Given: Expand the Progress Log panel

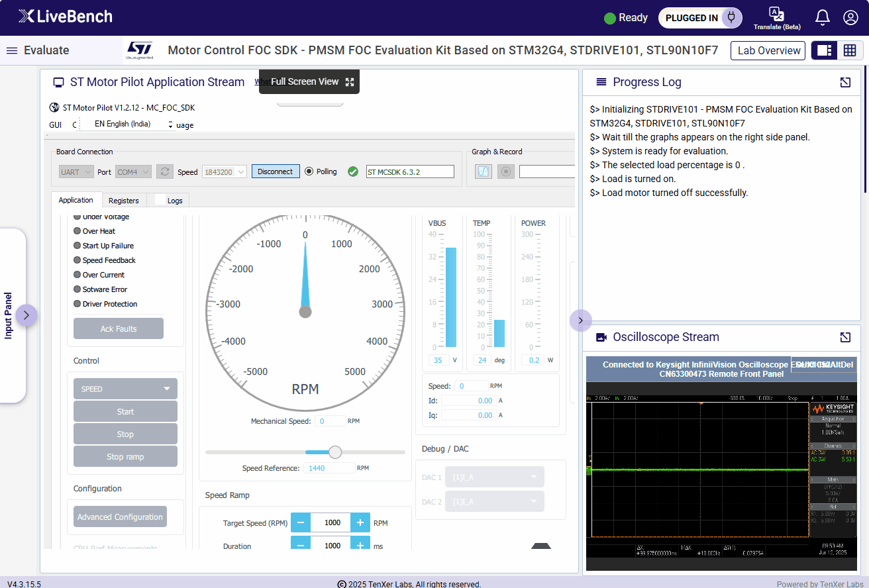Looking at the screenshot, I should [845, 82].
